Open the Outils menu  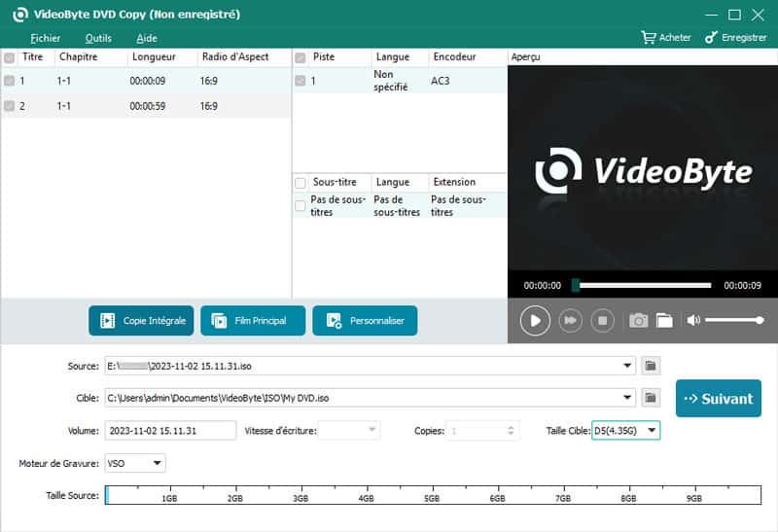[98, 38]
